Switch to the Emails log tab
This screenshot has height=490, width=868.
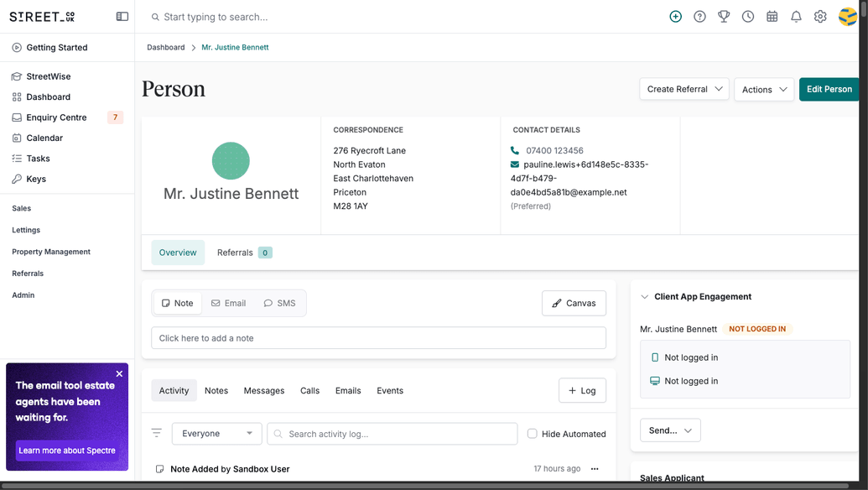(x=348, y=390)
